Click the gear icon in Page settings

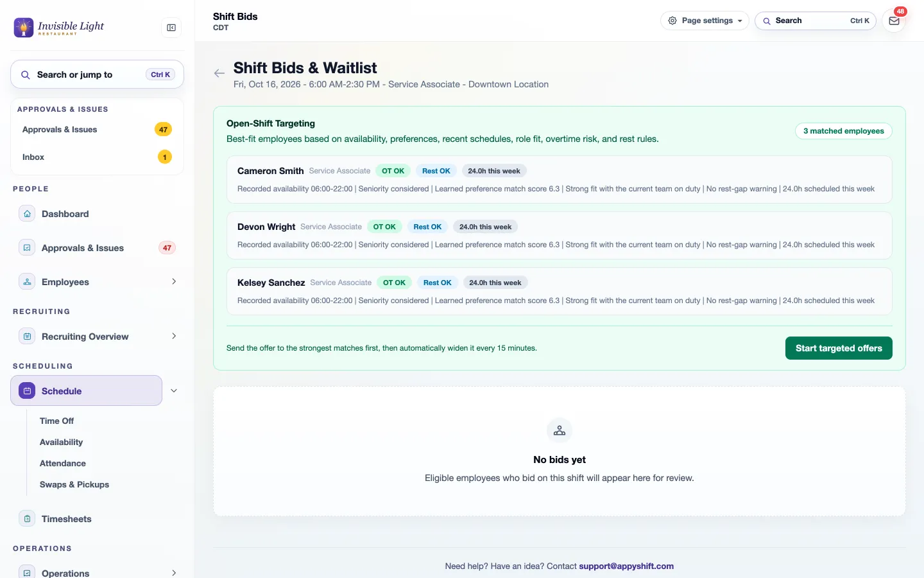point(672,21)
